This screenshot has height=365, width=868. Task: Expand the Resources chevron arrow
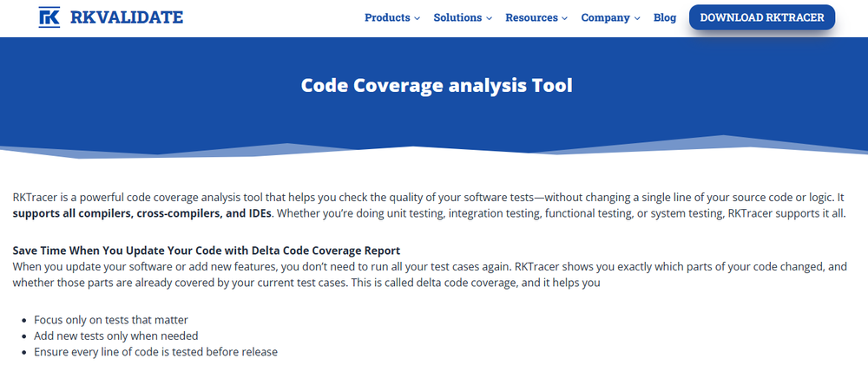click(x=565, y=18)
